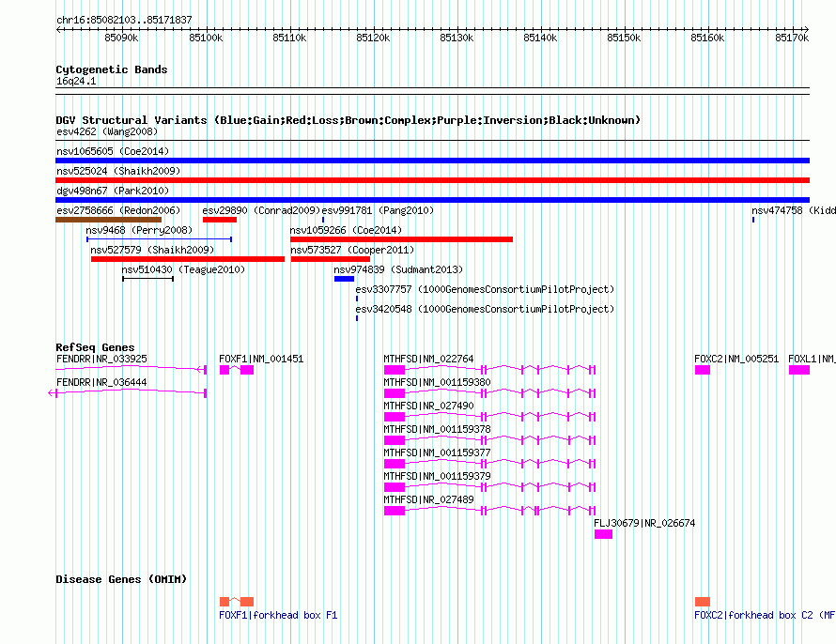Select the esv2758666 (Redon2006) brown complex bar
The width and height of the screenshot is (836, 644).
click(108, 220)
